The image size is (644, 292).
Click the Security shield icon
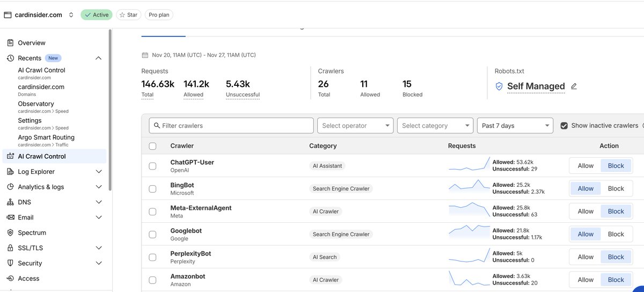pos(10,263)
